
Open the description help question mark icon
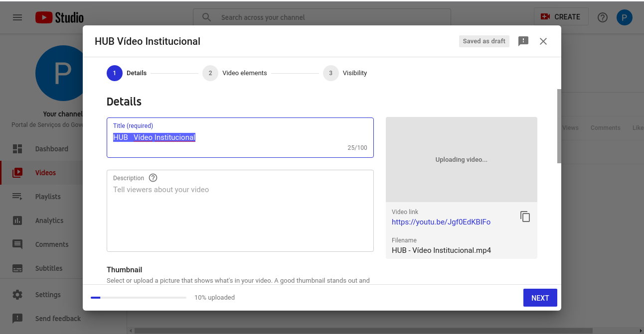[153, 178]
